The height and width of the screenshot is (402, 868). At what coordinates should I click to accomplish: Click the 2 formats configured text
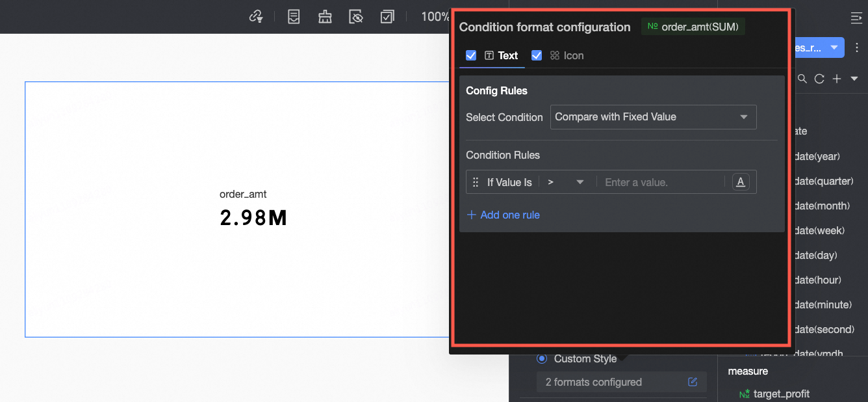pyautogui.click(x=594, y=382)
